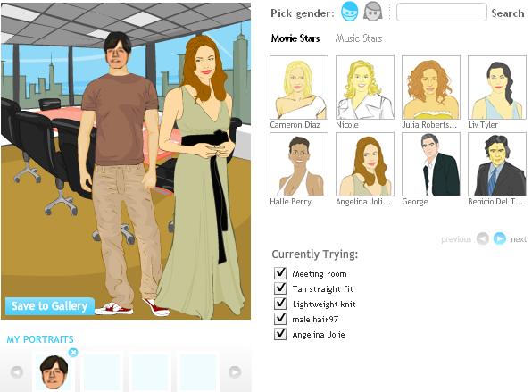Click the Save to Gallery button
This screenshot has width=532, height=392.
pyautogui.click(x=49, y=306)
